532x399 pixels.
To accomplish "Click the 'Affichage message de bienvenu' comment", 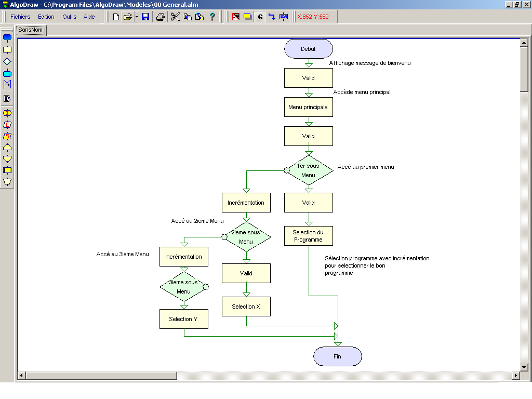I will coord(370,63).
